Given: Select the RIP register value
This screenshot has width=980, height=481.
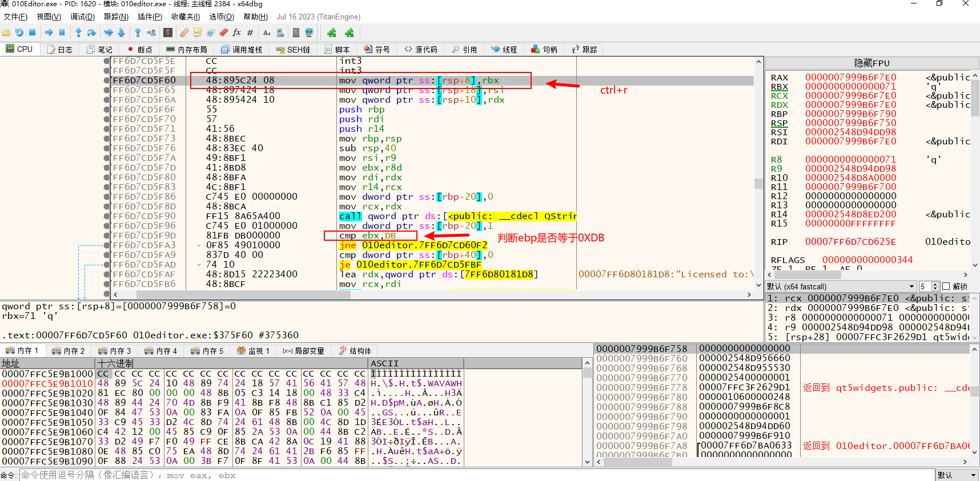Looking at the screenshot, I should coord(850,242).
